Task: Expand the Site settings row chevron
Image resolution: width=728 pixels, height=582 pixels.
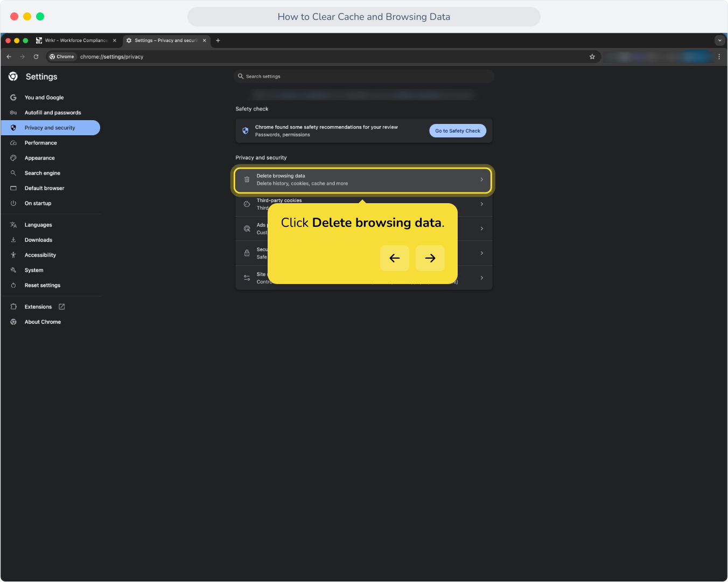Action: click(482, 278)
